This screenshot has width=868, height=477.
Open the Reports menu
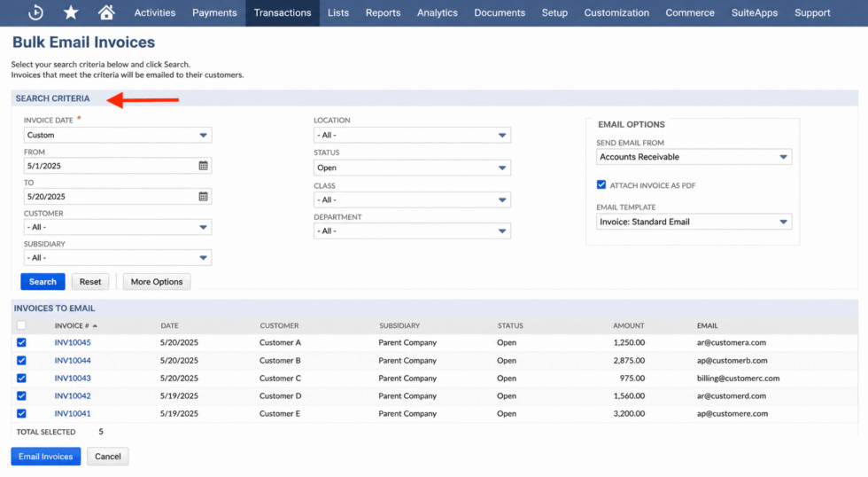coord(383,12)
